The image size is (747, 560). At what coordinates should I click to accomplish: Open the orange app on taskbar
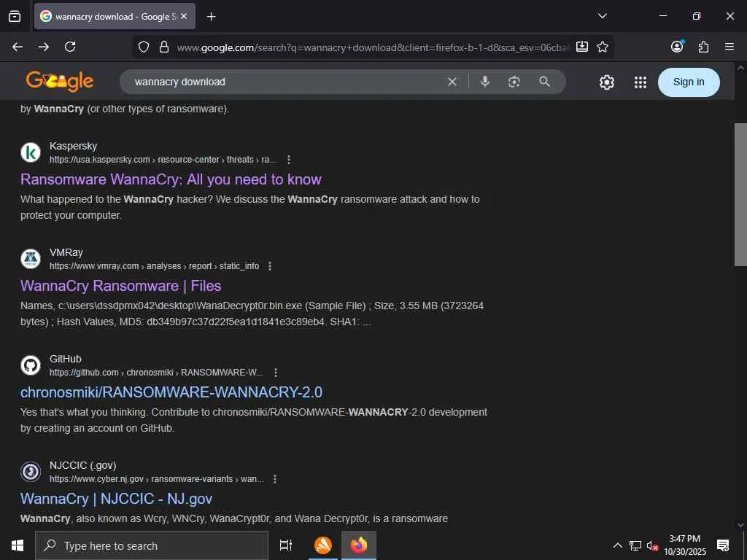coord(323,545)
